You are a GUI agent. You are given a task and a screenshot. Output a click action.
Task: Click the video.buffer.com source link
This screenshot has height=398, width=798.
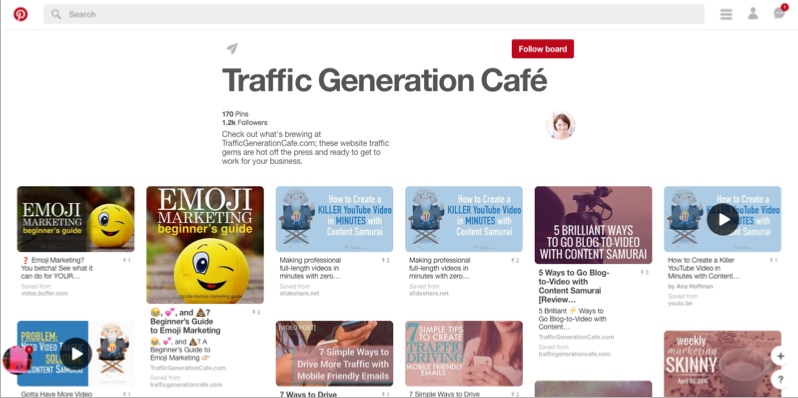(x=44, y=293)
